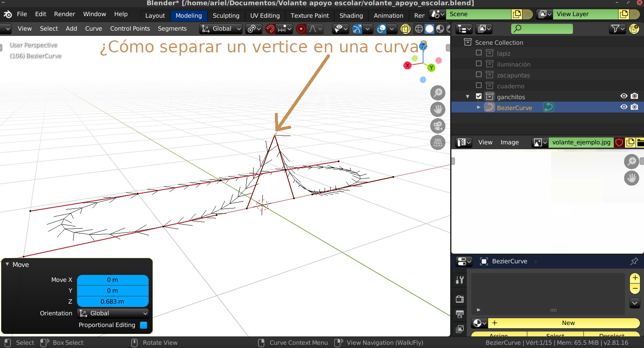Click the proportional editing circle icon in header
The height and width of the screenshot is (348, 644).
301,29
